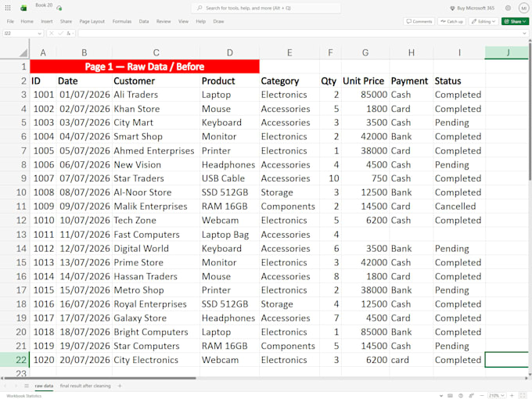Switch to final result after cleaning sheet
Viewport: 532px width, 399px height.
pos(85,386)
